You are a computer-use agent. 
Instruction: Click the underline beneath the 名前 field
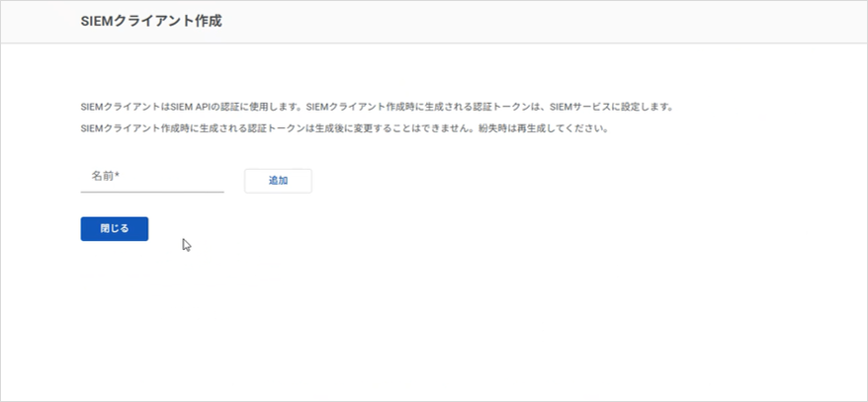151,192
